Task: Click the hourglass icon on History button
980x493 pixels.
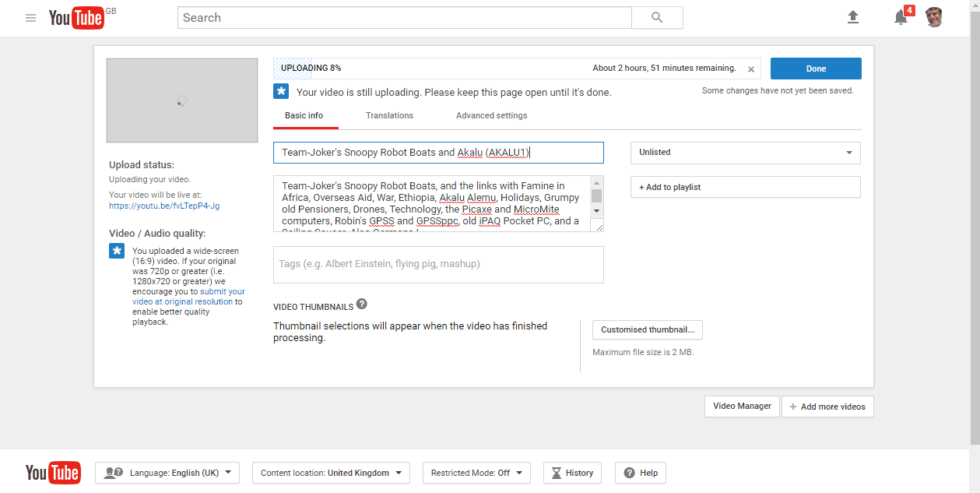Action: coord(556,473)
